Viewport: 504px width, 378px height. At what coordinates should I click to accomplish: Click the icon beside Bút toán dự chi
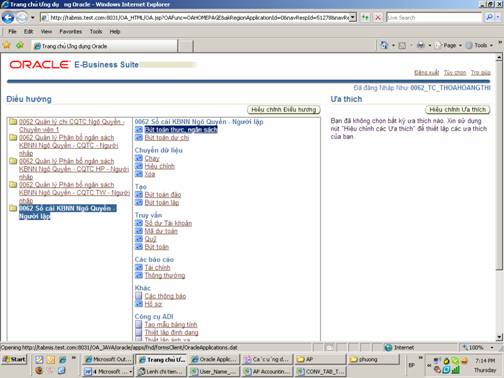tap(139, 137)
